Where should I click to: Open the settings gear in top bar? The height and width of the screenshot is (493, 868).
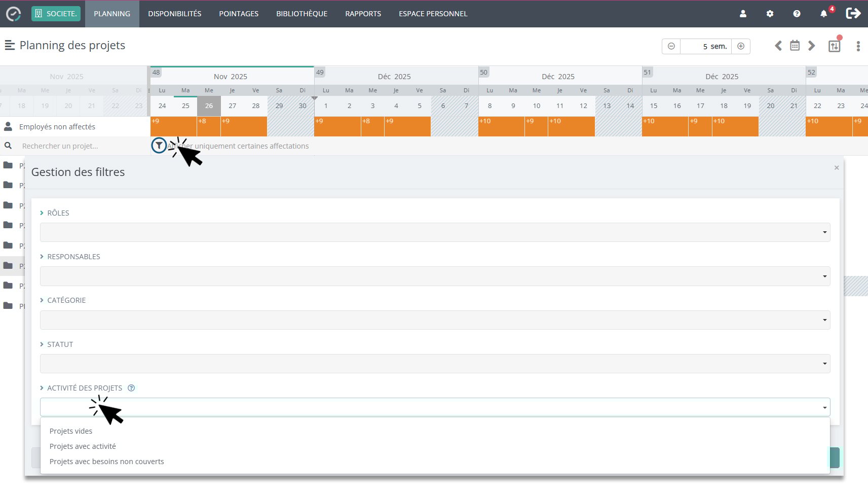[x=770, y=14]
